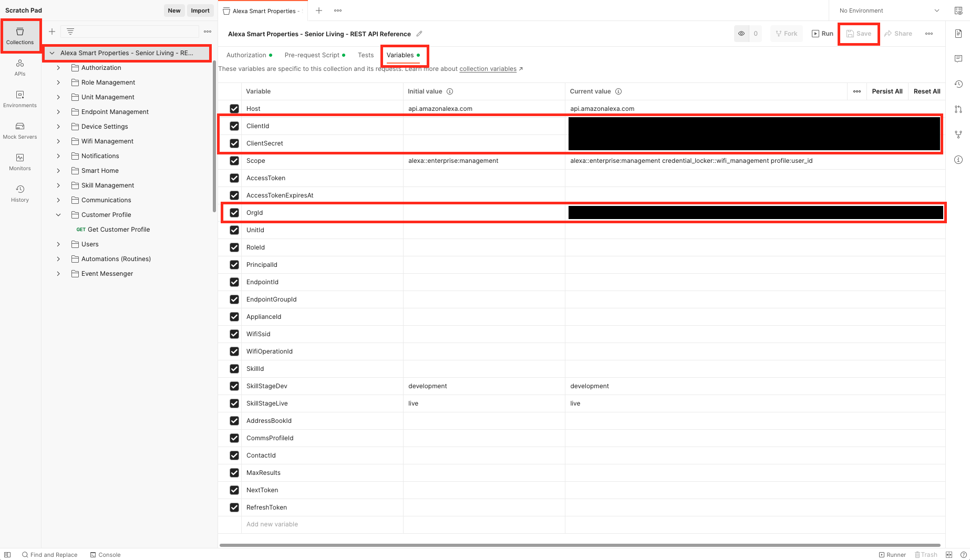Uncheck the Scope variable checkbox
Image resolution: width=970 pixels, height=560 pixels.
pos(234,161)
